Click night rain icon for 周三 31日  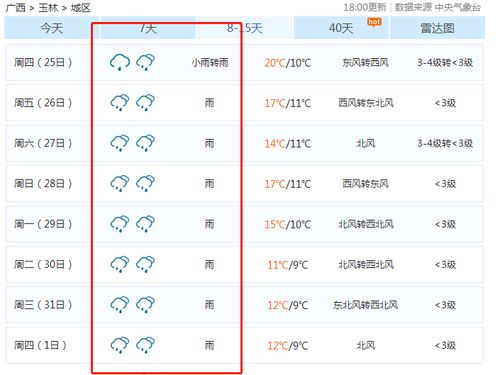pyautogui.click(x=145, y=305)
